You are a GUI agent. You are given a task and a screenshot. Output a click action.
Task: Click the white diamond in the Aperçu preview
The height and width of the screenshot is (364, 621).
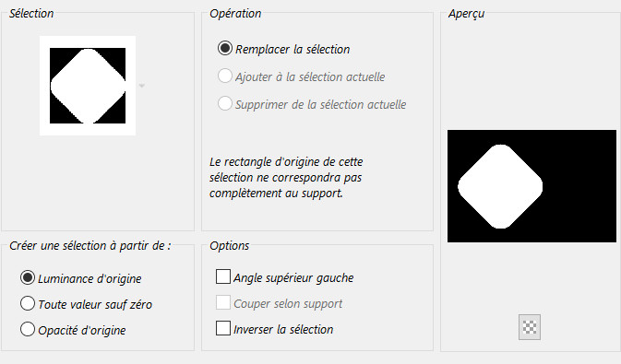tap(500, 186)
